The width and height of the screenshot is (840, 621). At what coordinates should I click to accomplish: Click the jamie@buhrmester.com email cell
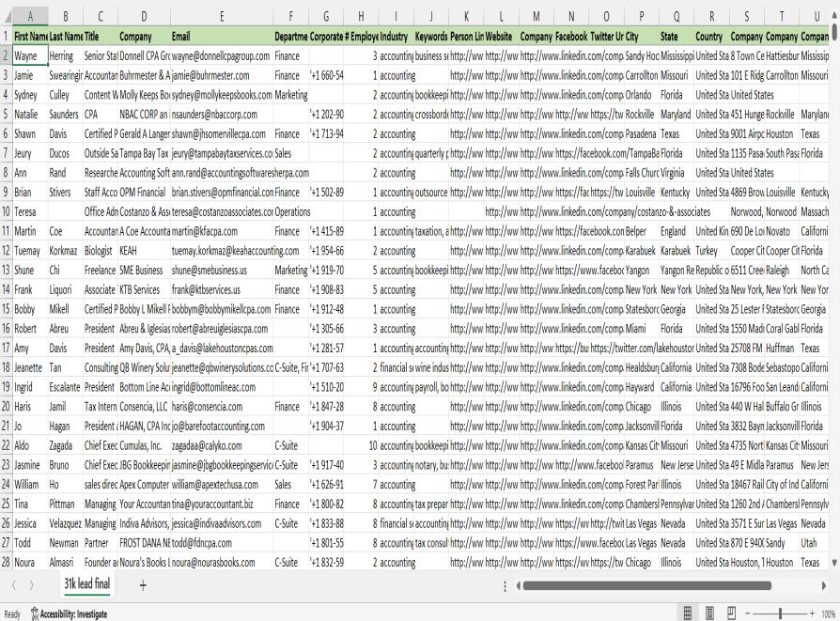[221, 75]
